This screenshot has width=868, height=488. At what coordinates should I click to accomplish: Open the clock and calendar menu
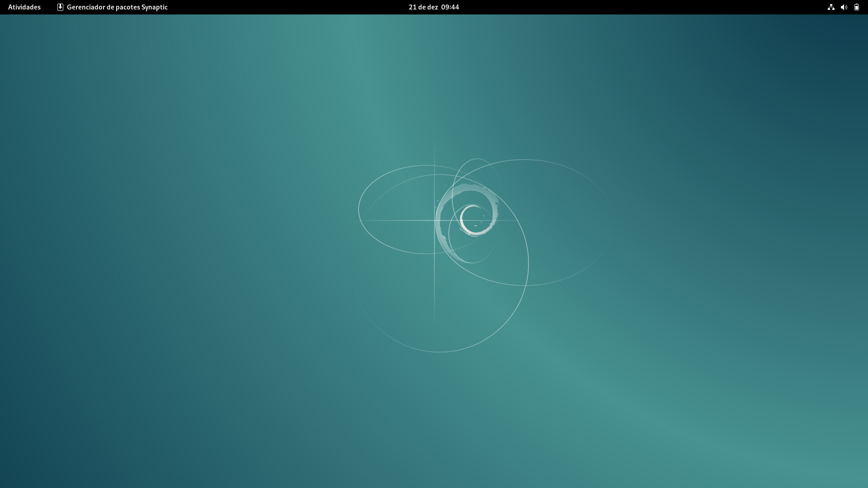pos(434,7)
